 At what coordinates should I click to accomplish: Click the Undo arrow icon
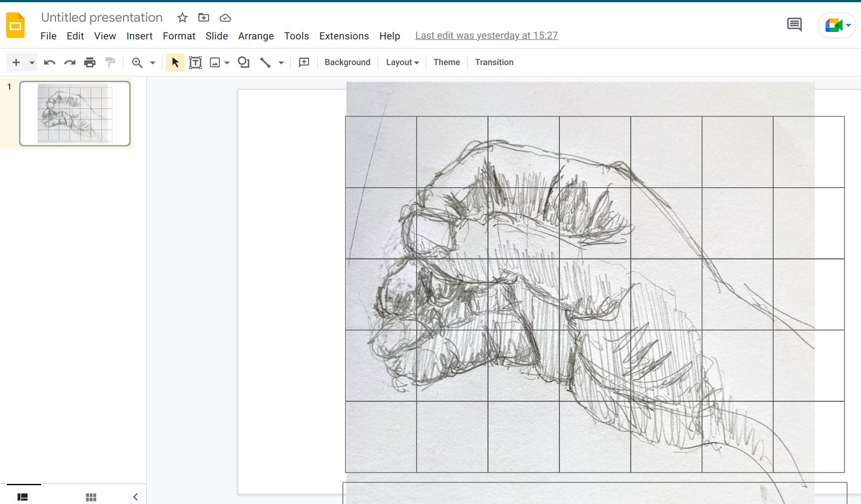click(50, 62)
